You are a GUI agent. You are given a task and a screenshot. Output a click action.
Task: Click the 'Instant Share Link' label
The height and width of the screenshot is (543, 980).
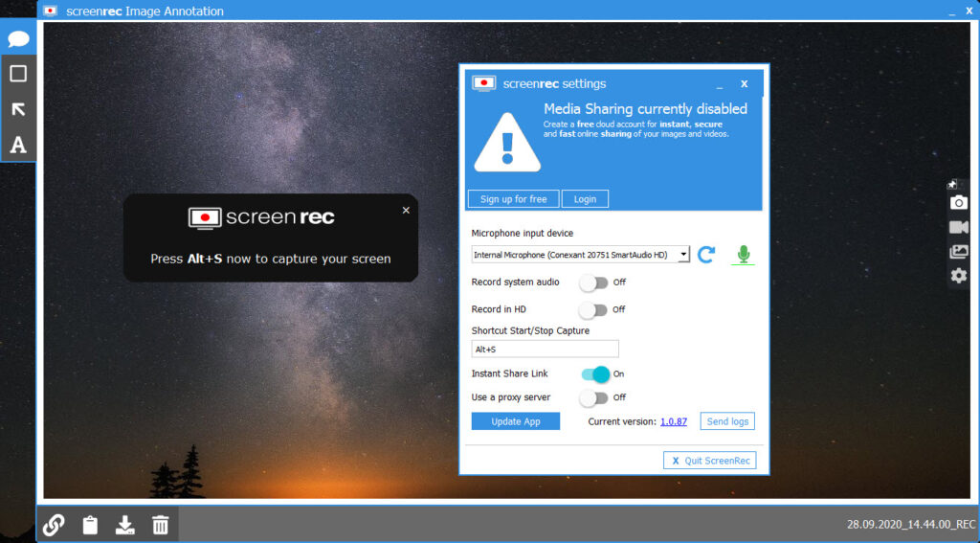pyautogui.click(x=509, y=373)
